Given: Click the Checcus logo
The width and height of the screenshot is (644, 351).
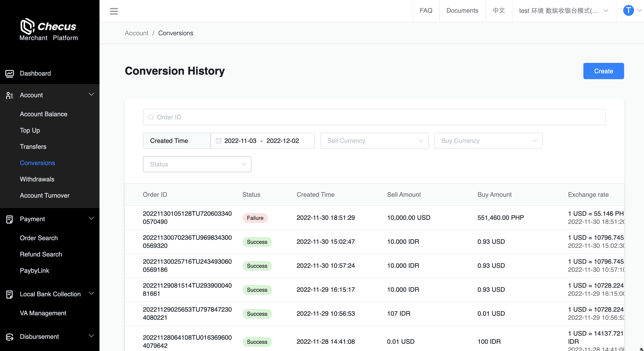Looking at the screenshot, I should point(48,27).
